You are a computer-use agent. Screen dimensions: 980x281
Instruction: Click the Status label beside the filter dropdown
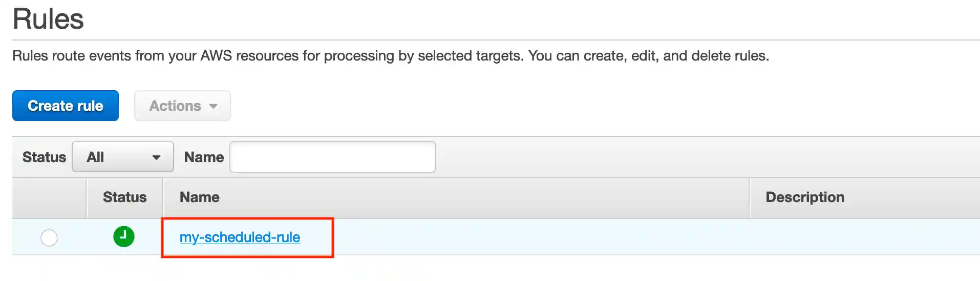coord(44,157)
